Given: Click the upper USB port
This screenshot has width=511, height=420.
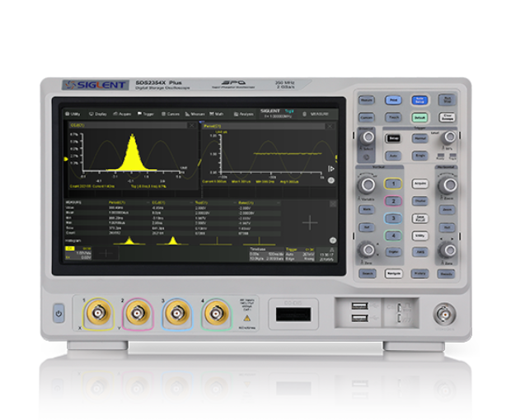Looking at the screenshot, I should coord(360,307).
